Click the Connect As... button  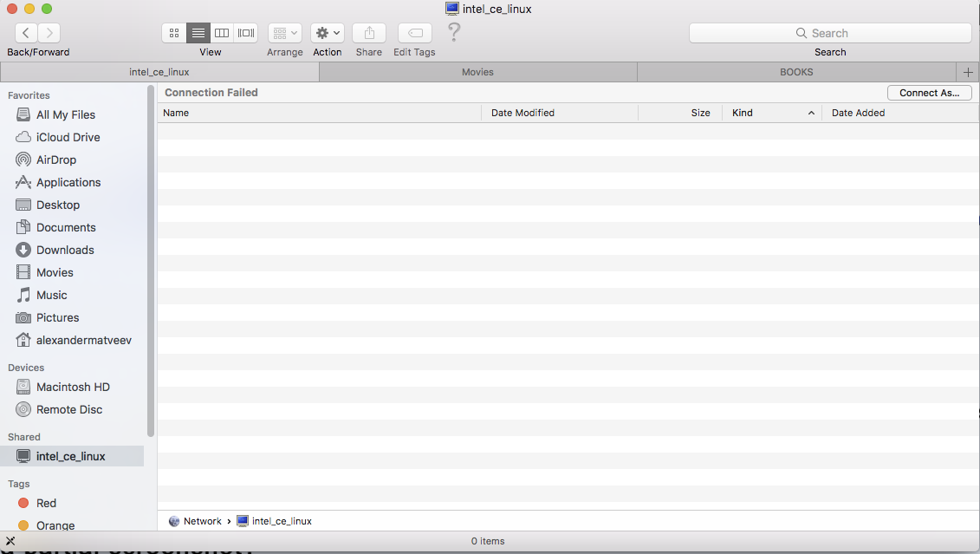pos(930,93)
